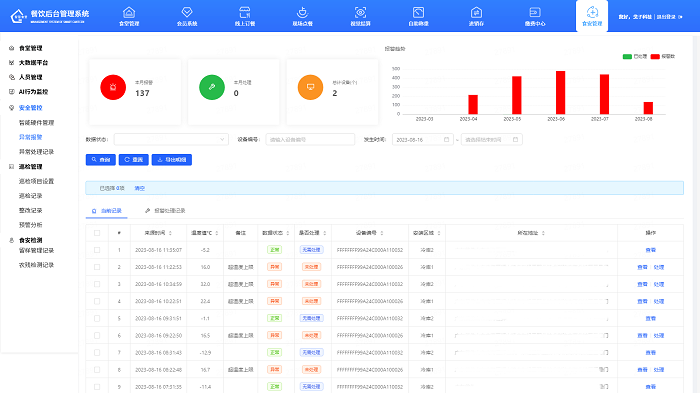
Task: Sort by the 是否处理 column
Action: 312,233
